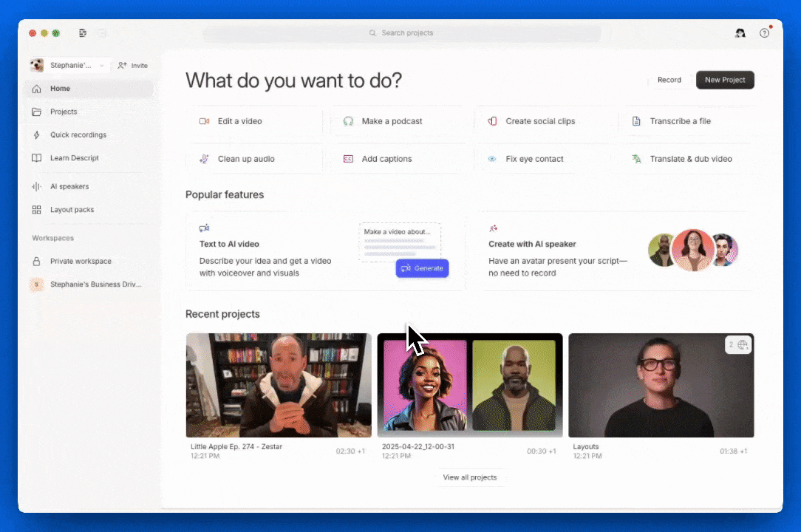The image size is (801, 532).
Task: Create a New Project
Action: 725,80
